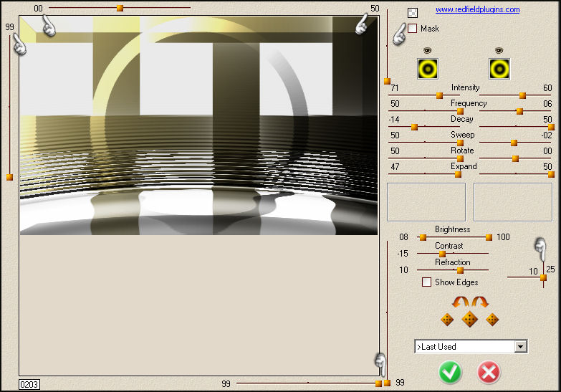Image resolution: width=561 pixels, height=392 pixels.
Task: Click the Brightness high handle at 100
Action: 489,237
